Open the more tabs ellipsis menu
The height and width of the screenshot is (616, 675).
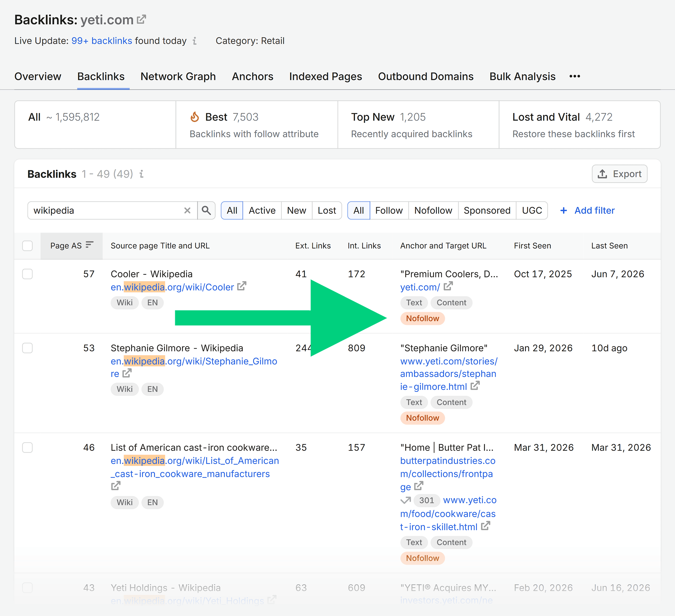[x=575, y=76]
